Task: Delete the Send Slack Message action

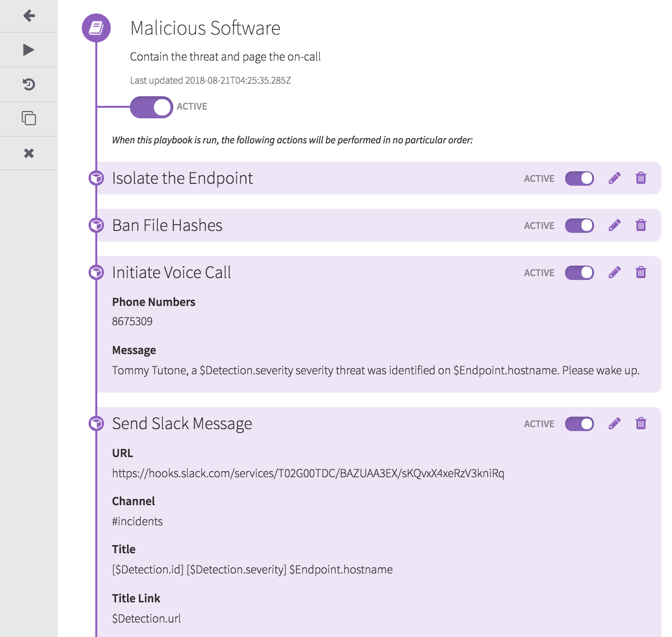Action: click(x=641, y=424)
